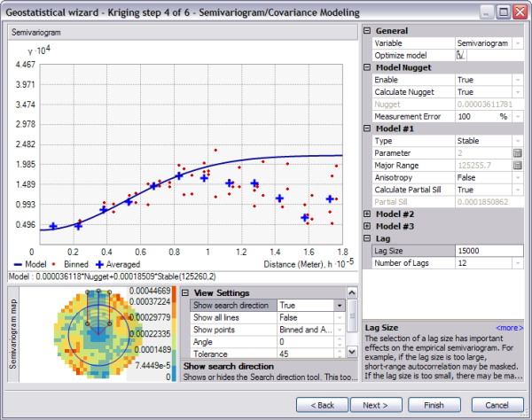Click the semivariogram map surface
The height and width of the screenshot is (420, 532).
[98, 334]
